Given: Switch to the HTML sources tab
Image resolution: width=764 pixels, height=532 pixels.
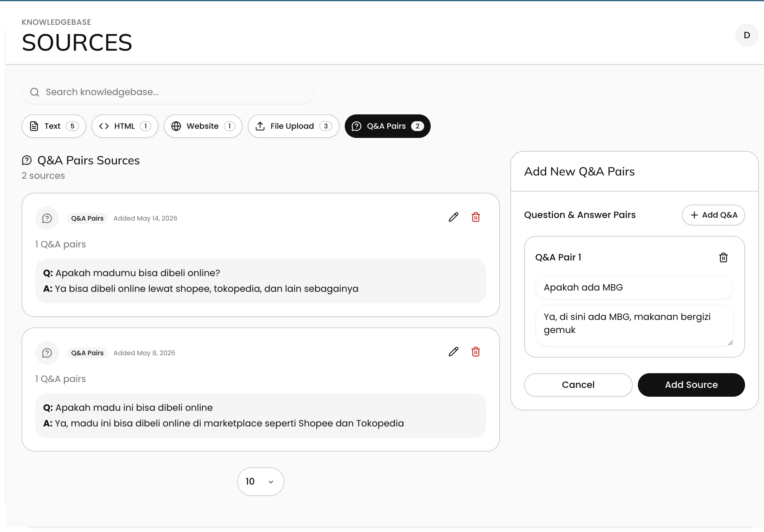Looking at the screenshot, I should coord(125,126).
